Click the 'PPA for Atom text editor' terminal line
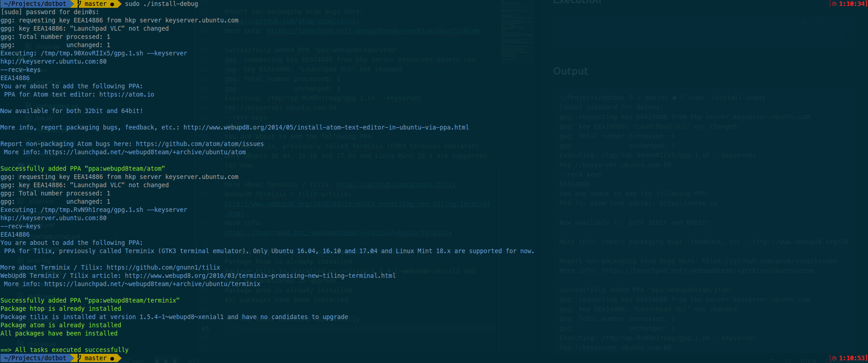Screen dimensions: 868x363 coord(79,94)
